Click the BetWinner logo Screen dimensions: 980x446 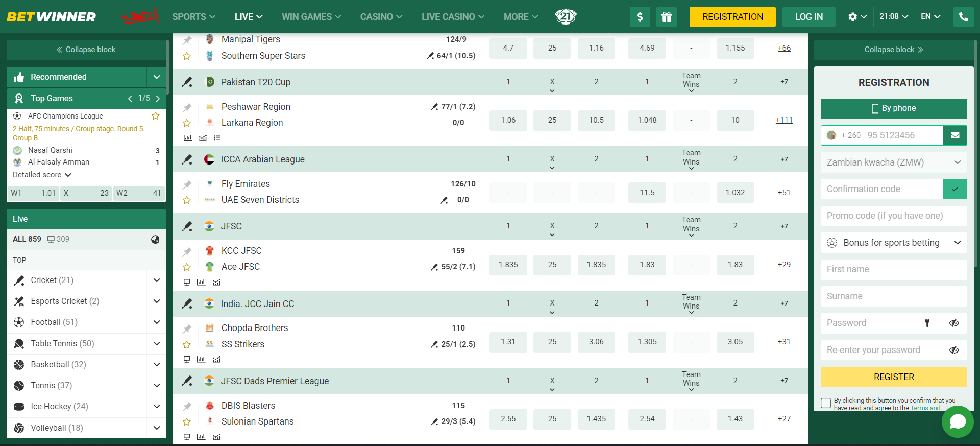[x=51, y=17]
